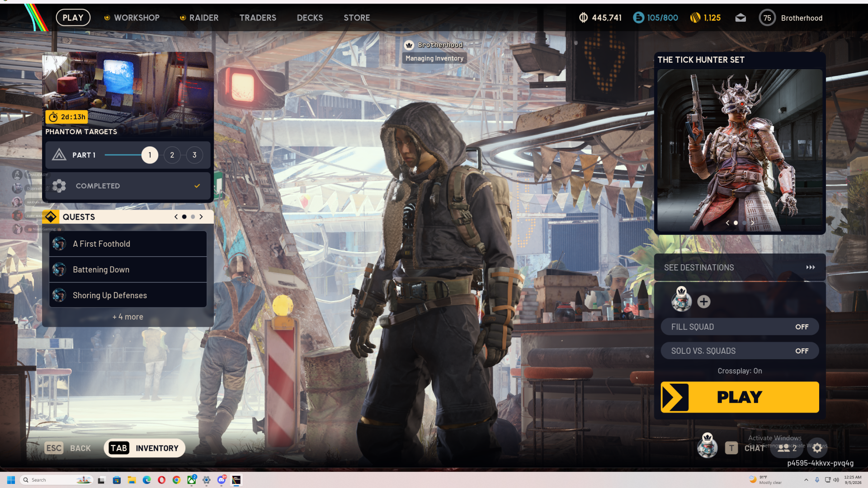This screenshot has width=868, height=488.
Task: Click the Quests diamond icon
Action: 51,217
